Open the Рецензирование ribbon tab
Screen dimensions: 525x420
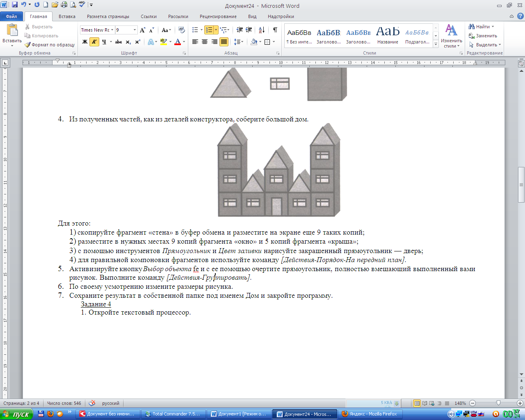pyautogui.click(x=218, y=16)
